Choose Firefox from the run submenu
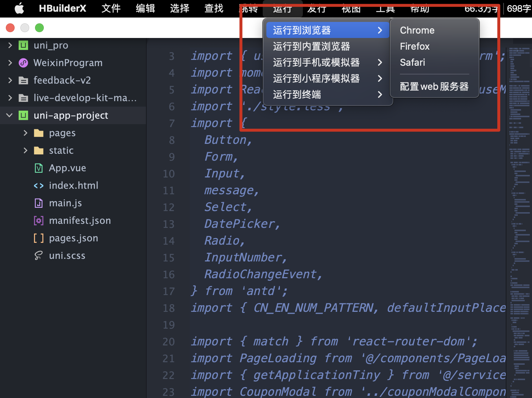The height and width of the screenshot is (398, 532). pyautogui.click(x=415, y=46)
